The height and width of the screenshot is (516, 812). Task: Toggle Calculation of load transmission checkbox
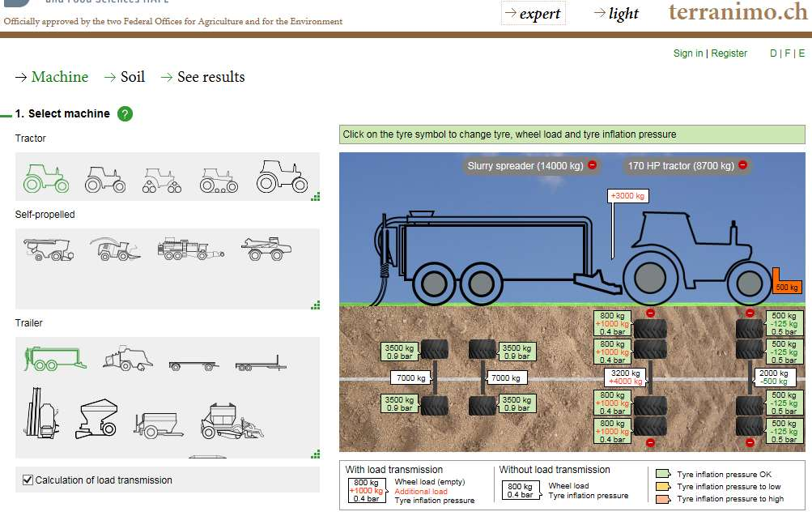28,480
